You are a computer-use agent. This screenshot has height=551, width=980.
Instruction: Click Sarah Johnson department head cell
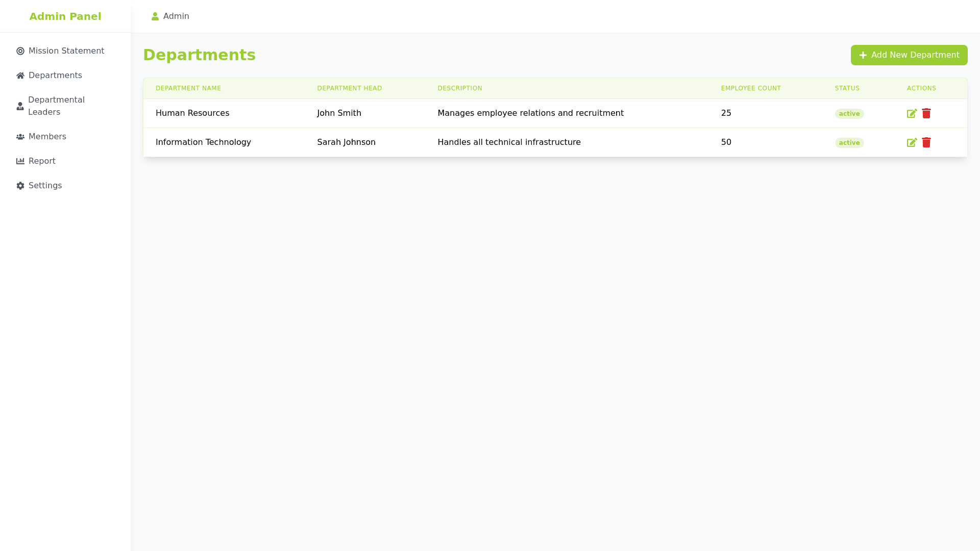tap(346, 142)
